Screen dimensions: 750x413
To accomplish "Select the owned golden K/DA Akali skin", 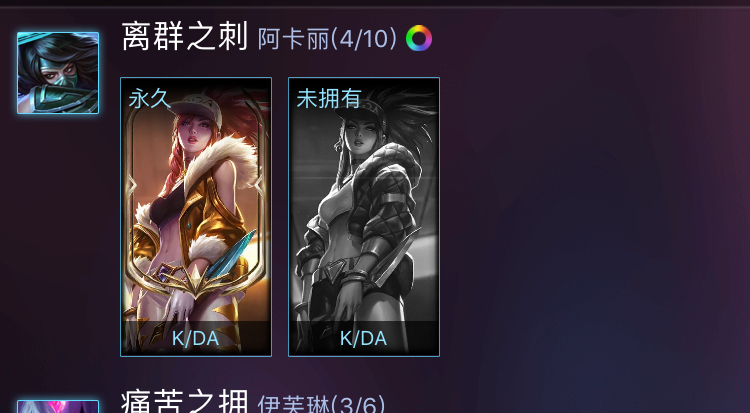I will tap(196, 217).
